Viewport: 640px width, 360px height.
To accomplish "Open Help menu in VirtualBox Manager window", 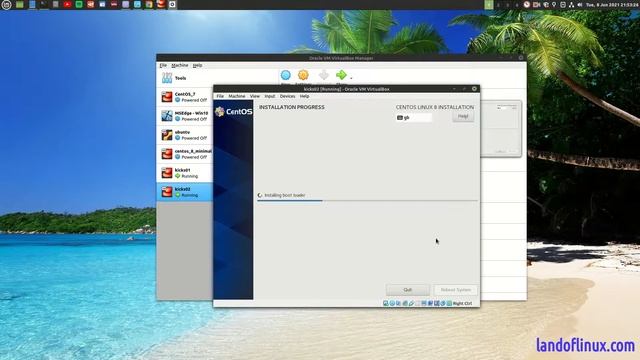I will click(198, 65).
